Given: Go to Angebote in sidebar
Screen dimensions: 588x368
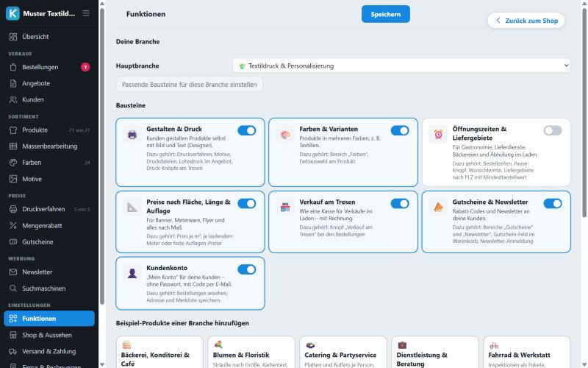Looking at the screenshot, I should 49,83.
